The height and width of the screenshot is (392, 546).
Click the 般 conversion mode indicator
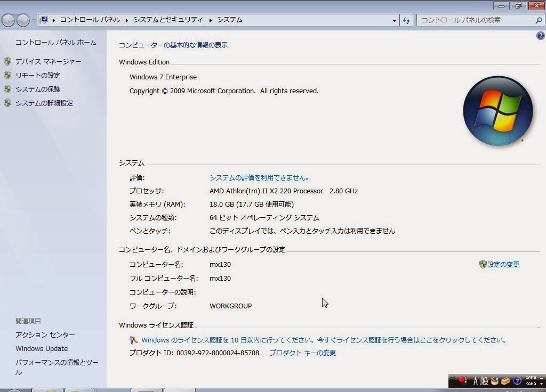click(484, 381)
